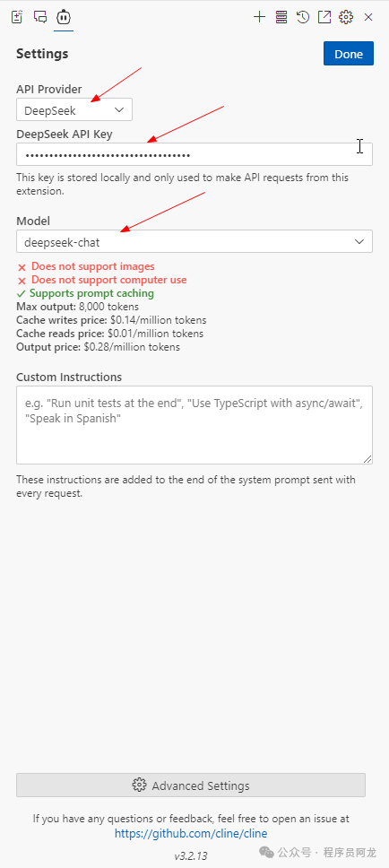Open the first sidebar panel icon
The width and height of the screenshot is (389, 868).
coord(17,17)
